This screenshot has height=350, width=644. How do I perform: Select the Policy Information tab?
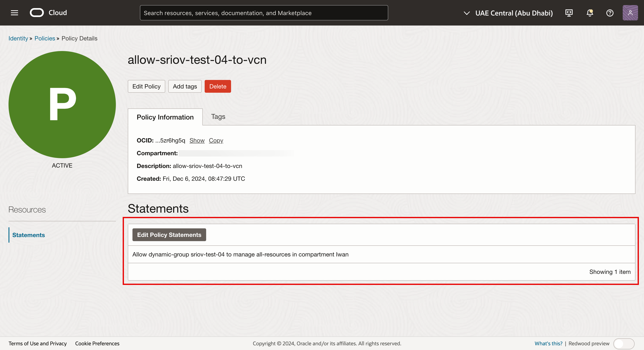click(x=165, y=117)
